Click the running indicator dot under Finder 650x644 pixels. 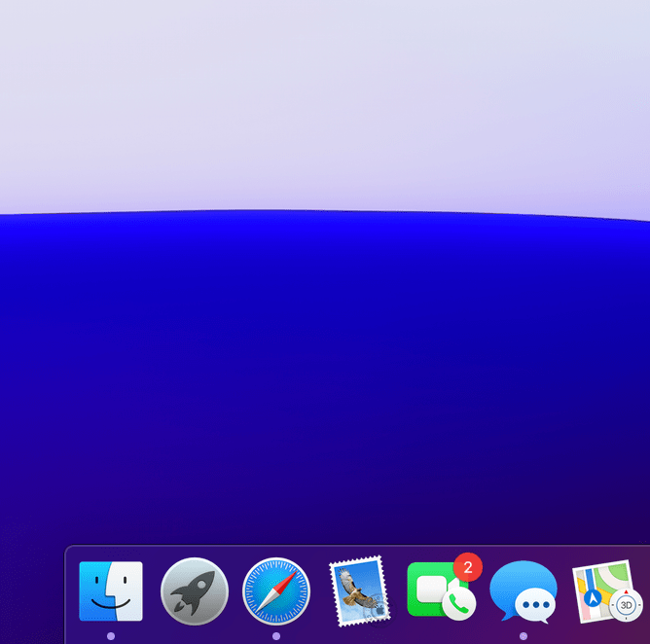point(111,636)
